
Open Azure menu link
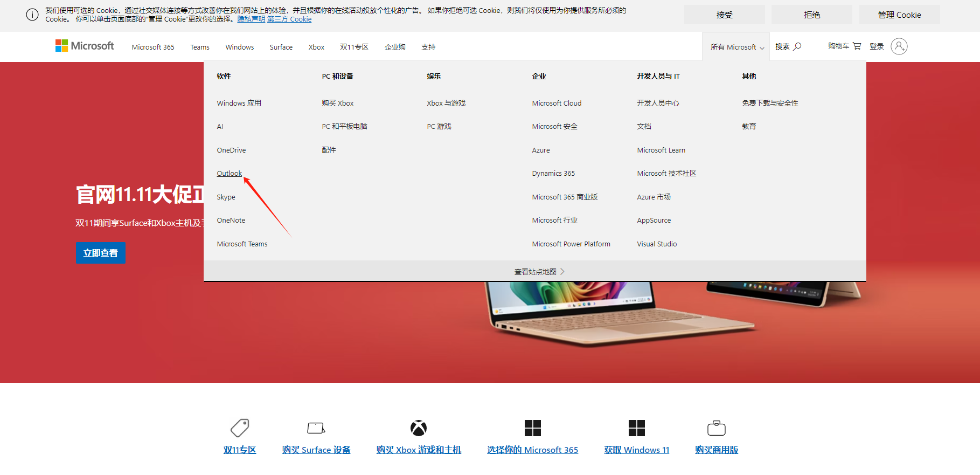[x=541, y=150]
